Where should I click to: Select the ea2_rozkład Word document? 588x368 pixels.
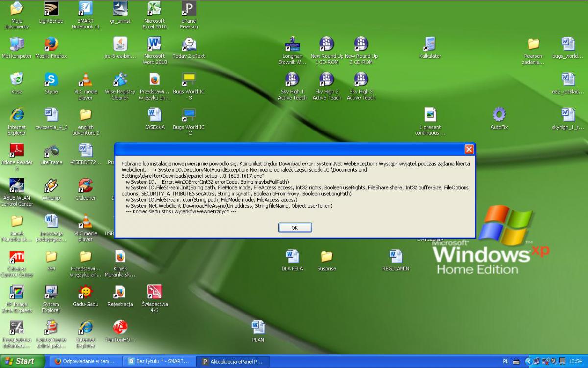click(x=568, y=83)
